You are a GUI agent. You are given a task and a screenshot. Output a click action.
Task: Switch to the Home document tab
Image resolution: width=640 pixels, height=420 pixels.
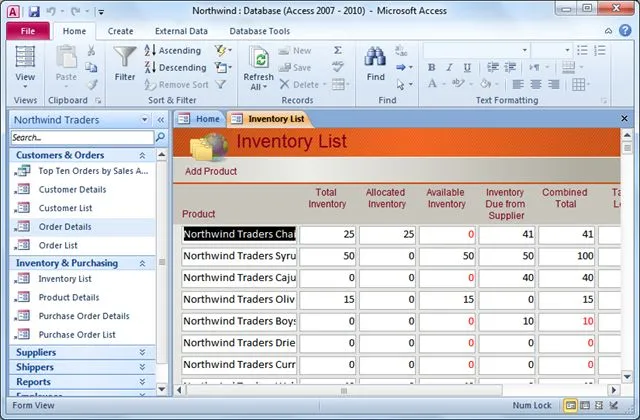pyautogui.click(x=200, y=119)
